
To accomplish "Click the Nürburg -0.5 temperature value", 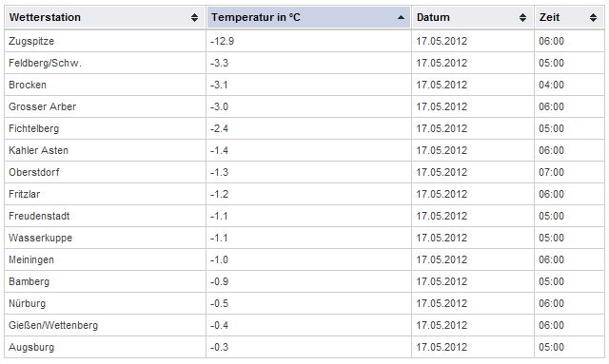I will click(219, 303).
